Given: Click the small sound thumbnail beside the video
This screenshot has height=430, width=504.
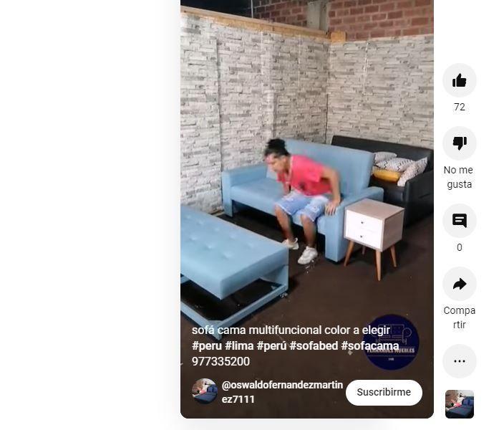Looking at the screenshot, I should [460, 404].
